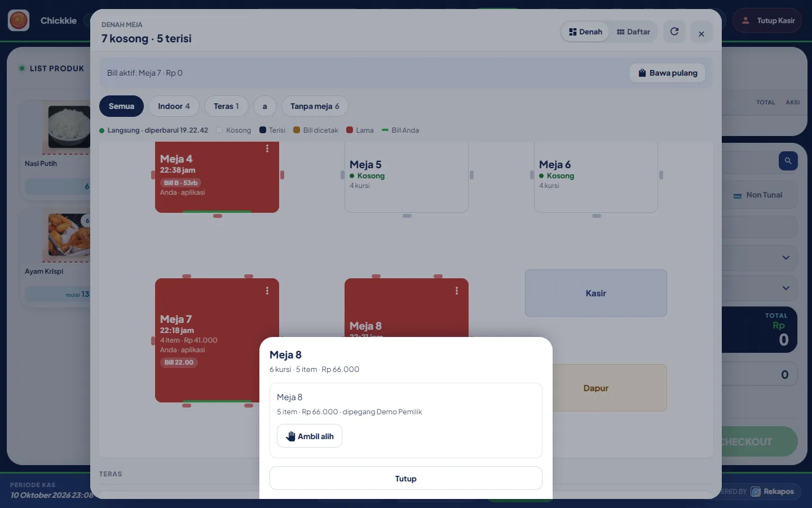The height and width of the screenshot is (508, 812).
Task: Select the Meja 5 empty table
Action: [x=407, y=176]
